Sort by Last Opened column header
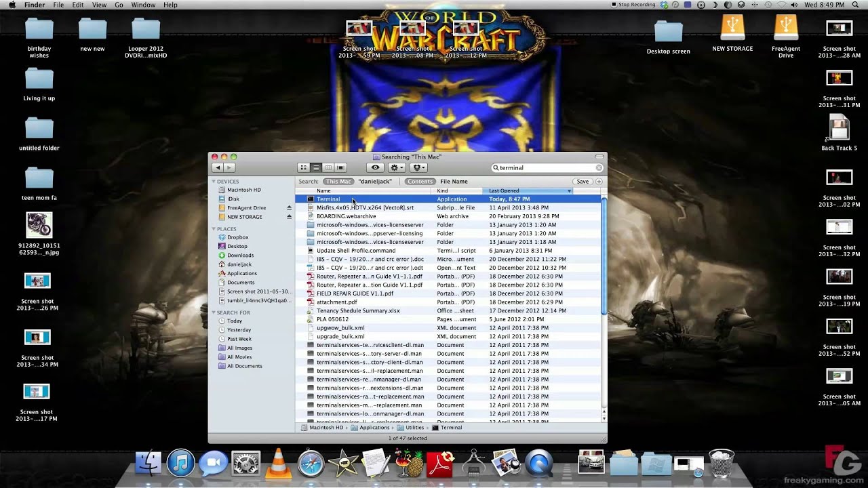The image size is (868, 488). 529,191
